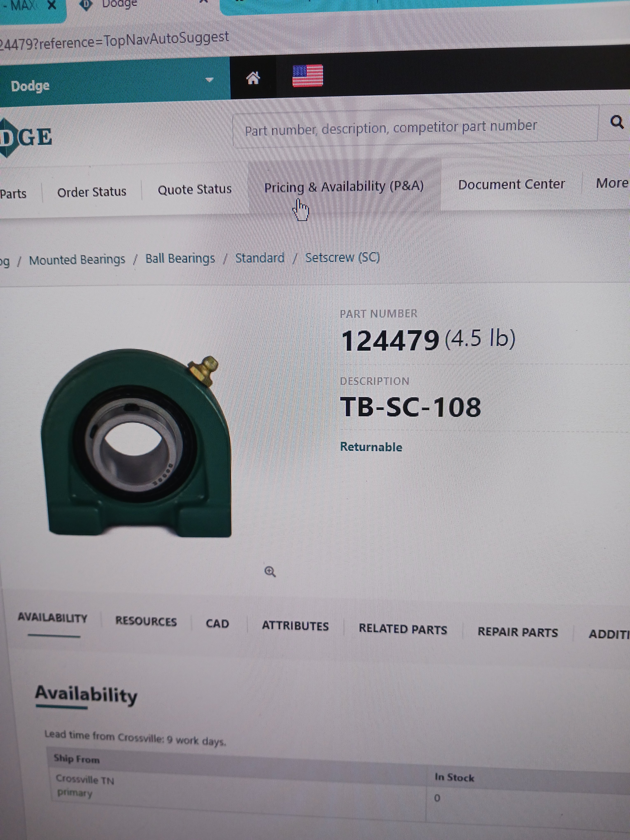Go to Ball Bearings breadcrumb

tap(180, 259)
